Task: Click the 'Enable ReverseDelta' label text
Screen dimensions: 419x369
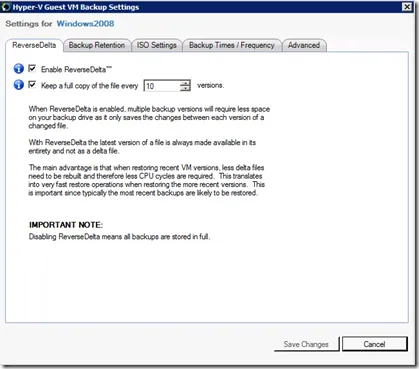Action: coord(76,69)
